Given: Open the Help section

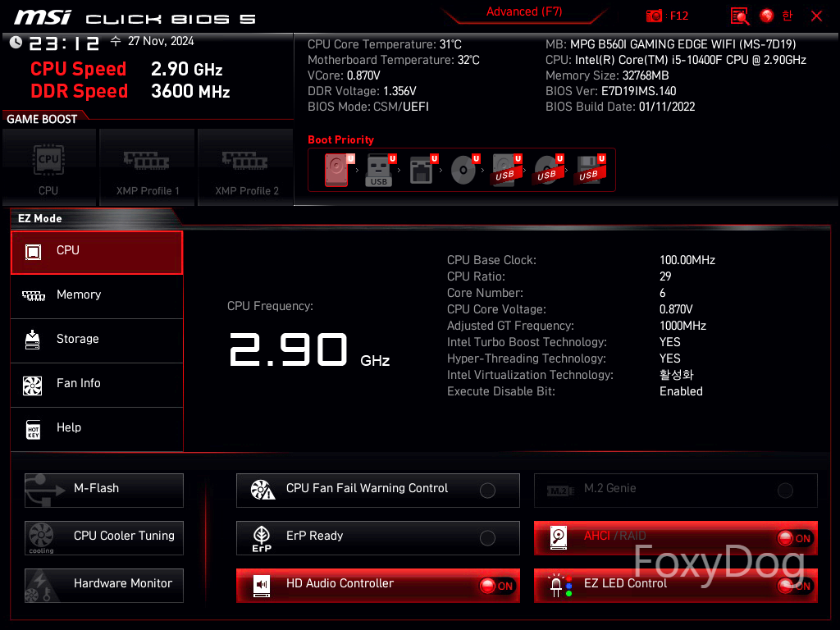Looking at the screenshot, I should tap(97, 429).
